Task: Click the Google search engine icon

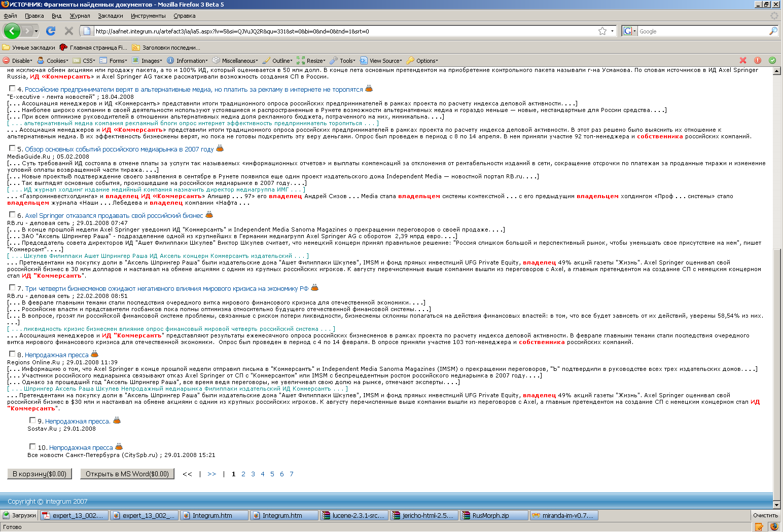Action: tap(627, 31)
